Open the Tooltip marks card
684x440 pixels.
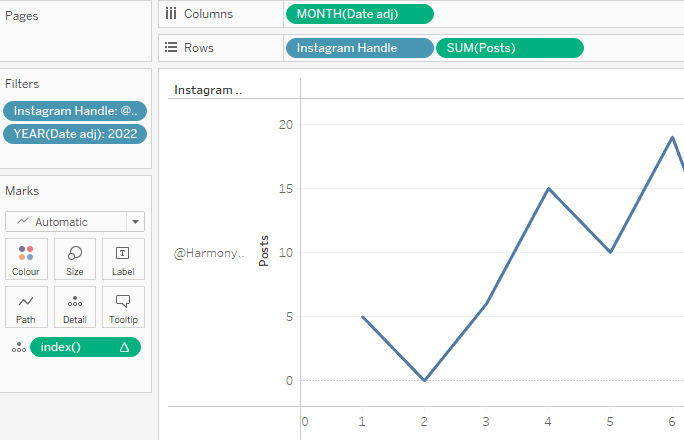pyautogui.click(x=123, y=307)
